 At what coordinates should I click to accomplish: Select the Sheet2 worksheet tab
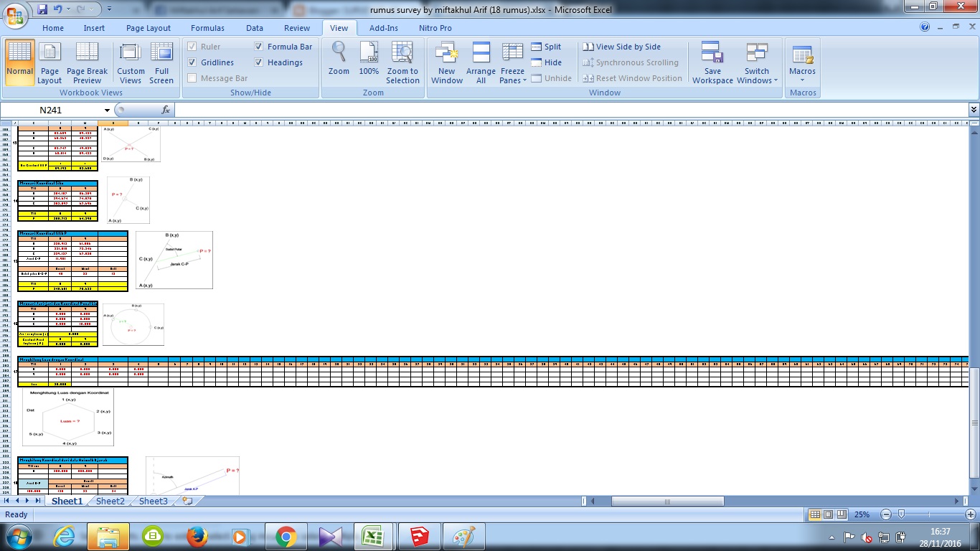coord(109,501)
